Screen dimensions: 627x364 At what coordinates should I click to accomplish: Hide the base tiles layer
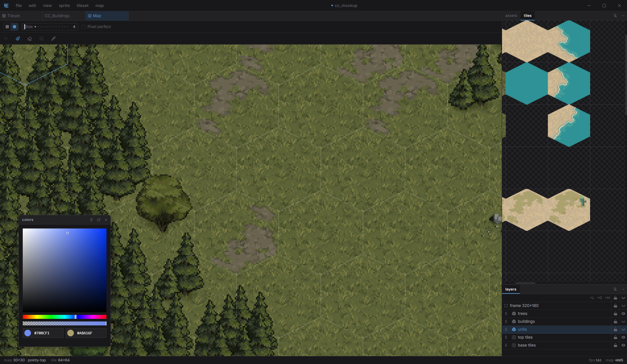click(x=623, y=345)
